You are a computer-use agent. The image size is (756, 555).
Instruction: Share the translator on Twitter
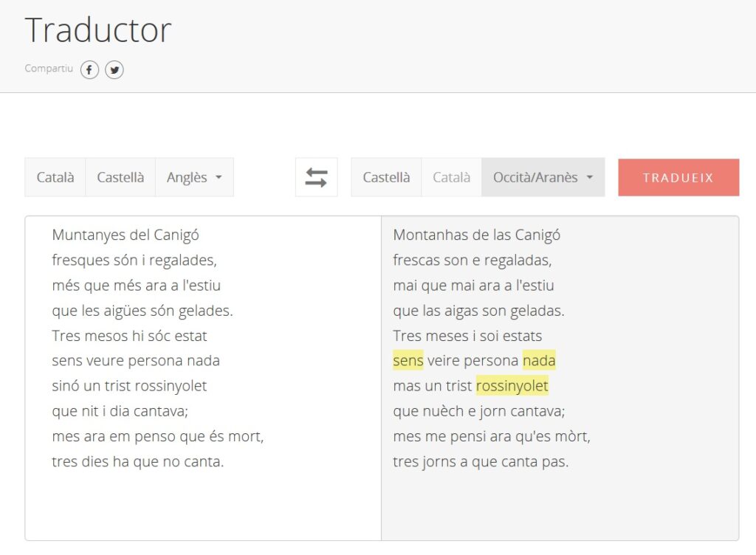[114, 70]
